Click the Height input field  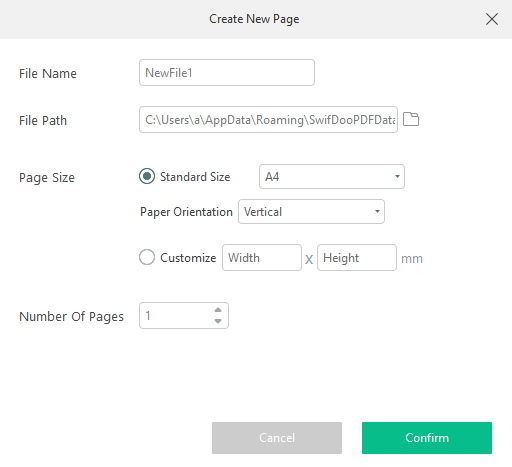pyautogui.click(x=357, y=258)
